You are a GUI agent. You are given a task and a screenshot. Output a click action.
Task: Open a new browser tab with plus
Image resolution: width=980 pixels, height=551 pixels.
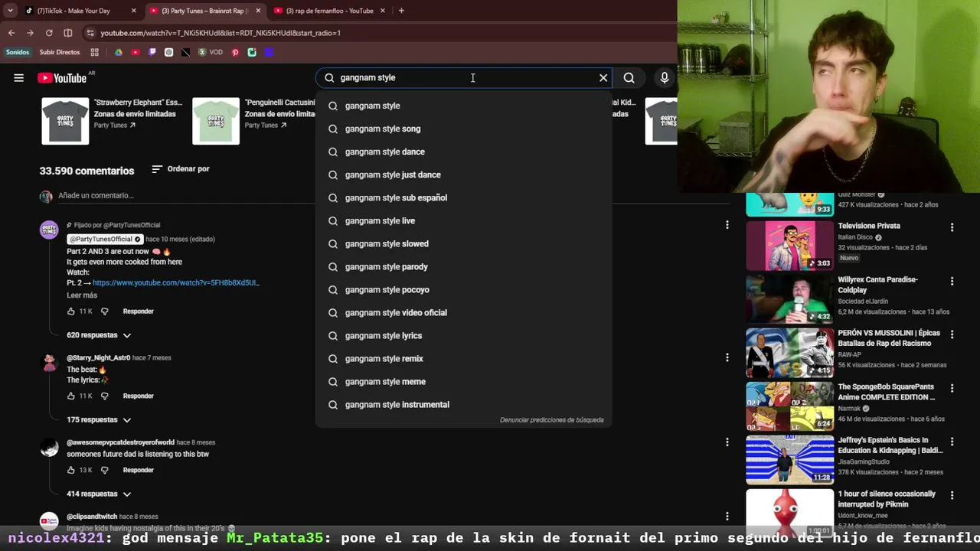401,11
